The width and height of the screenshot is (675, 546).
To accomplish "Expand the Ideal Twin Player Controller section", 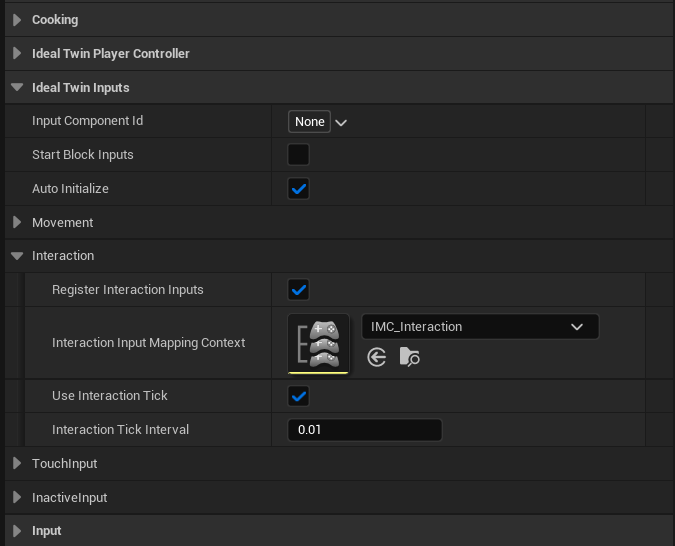I will [17, 54].
